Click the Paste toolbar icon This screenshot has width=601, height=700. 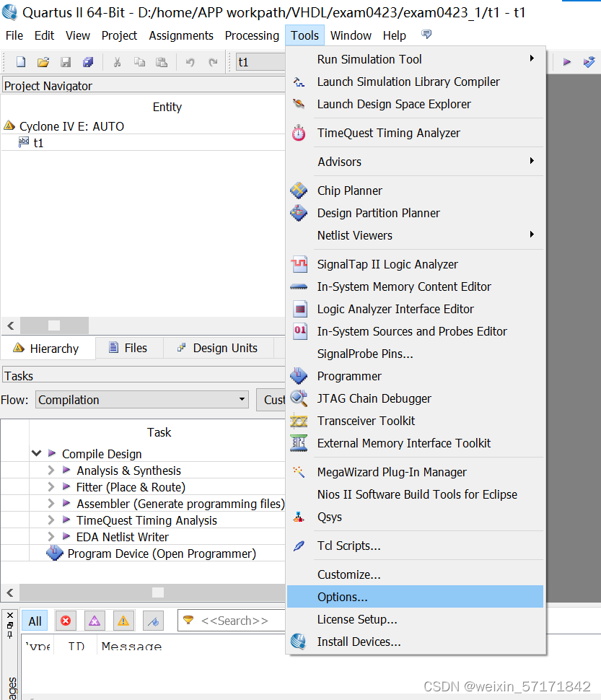click(x=162, y=62)
